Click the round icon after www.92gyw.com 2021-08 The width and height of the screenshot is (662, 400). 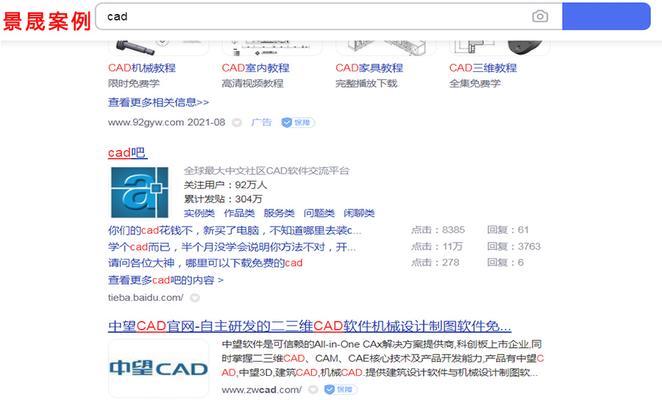click(237, 122)
